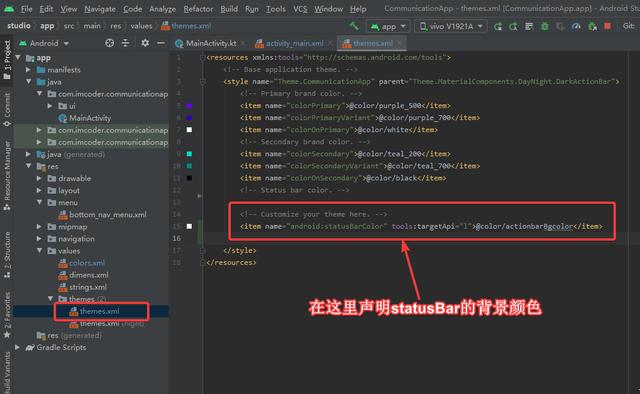Collapse the java folder
The image size is (640, 394).
(29, 82)
